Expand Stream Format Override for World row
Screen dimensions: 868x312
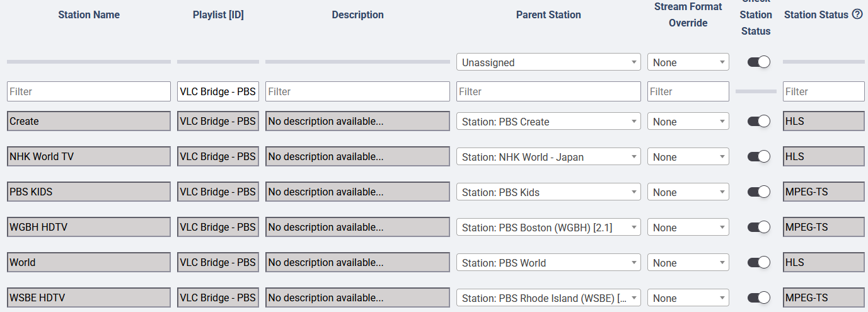[688, 263]
